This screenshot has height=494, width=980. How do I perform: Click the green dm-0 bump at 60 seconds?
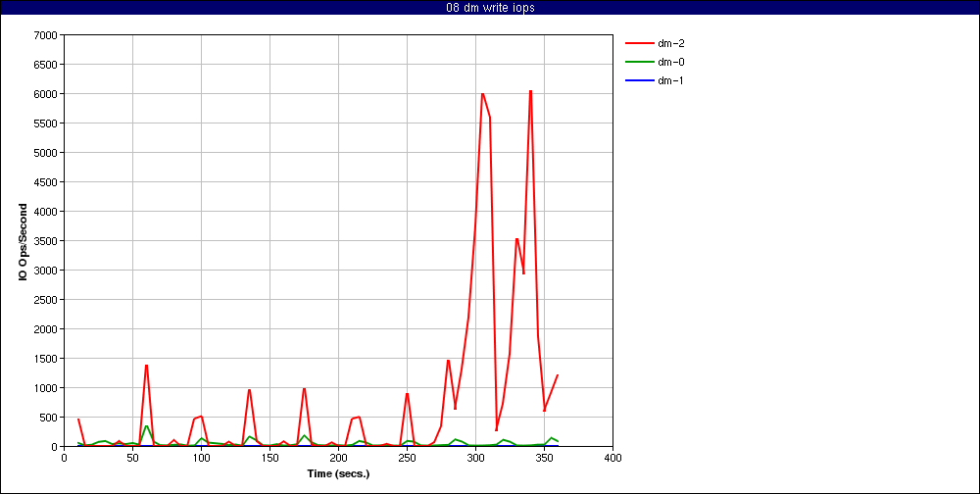[x=146, y=426]
